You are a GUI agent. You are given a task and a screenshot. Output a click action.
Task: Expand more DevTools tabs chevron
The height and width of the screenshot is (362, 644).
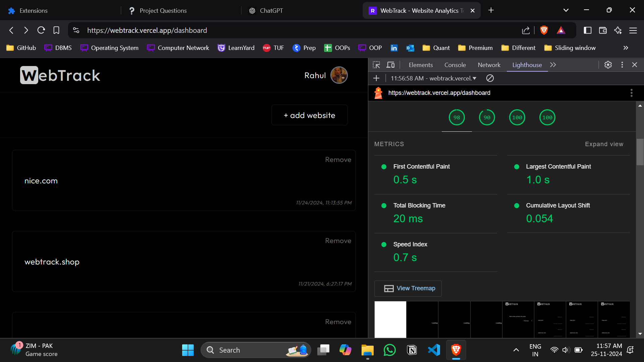click(x=553, y=65)
